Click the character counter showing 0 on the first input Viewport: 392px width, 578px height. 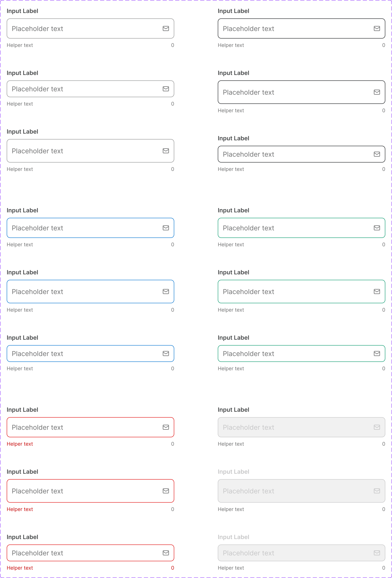(x=172, y=45)
